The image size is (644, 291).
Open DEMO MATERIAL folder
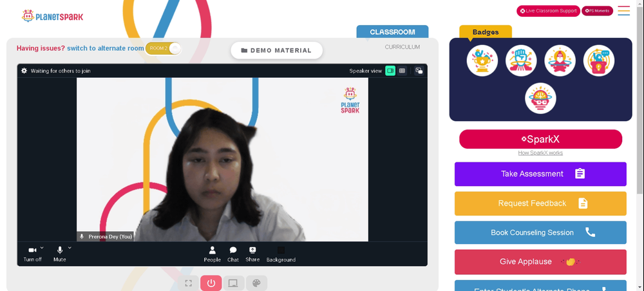pos(276,50)
